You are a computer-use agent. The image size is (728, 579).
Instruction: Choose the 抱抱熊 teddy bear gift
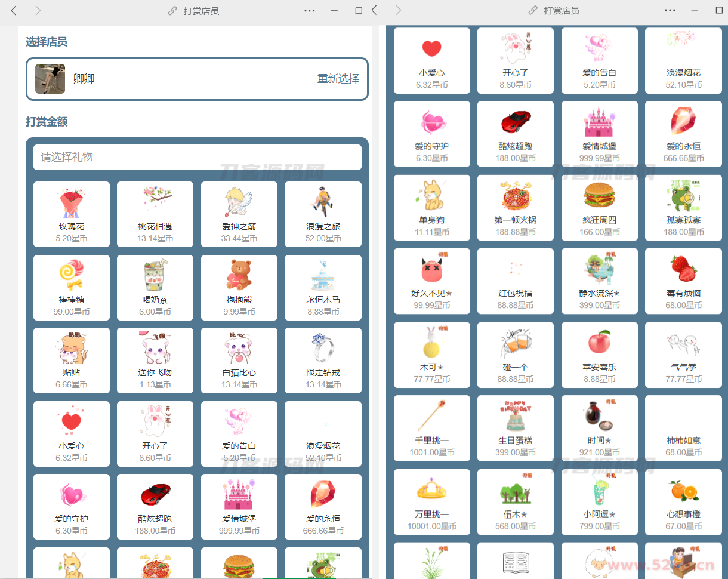239,287
